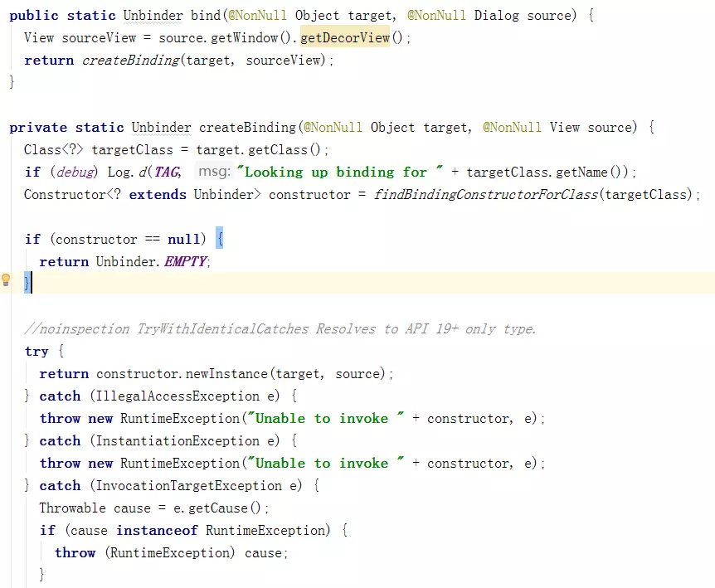Click 'public static' modifiers of bind method
Screen dimensions: 715x588
coord(62,16)
